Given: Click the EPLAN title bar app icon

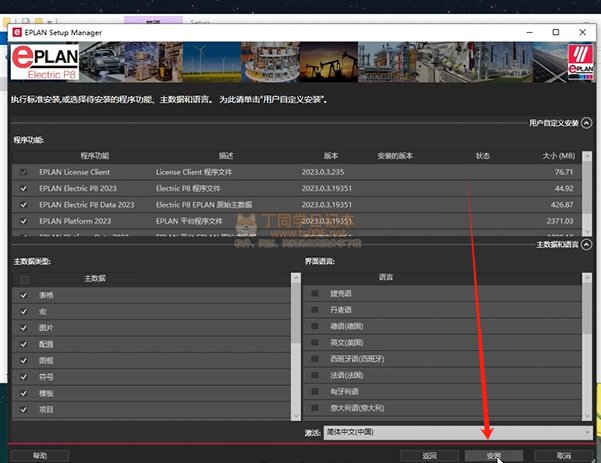Looking at the screenshot, I should pyautogui.click(x=17, y=32).
